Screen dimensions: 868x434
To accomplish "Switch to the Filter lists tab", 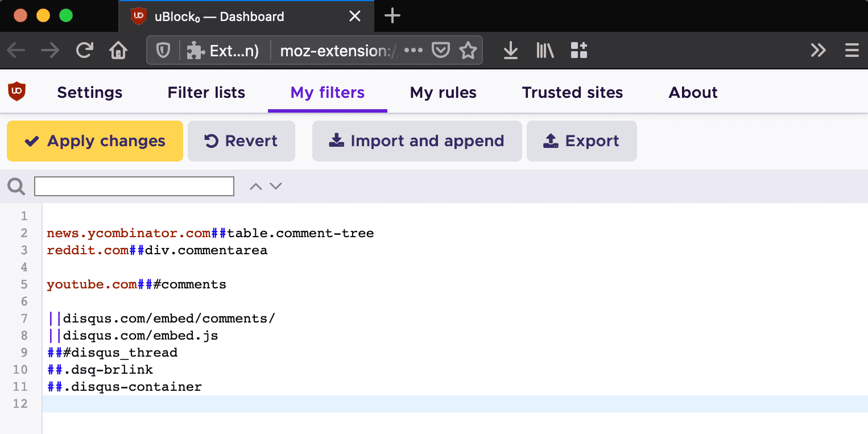I will (x=206, y=92).
